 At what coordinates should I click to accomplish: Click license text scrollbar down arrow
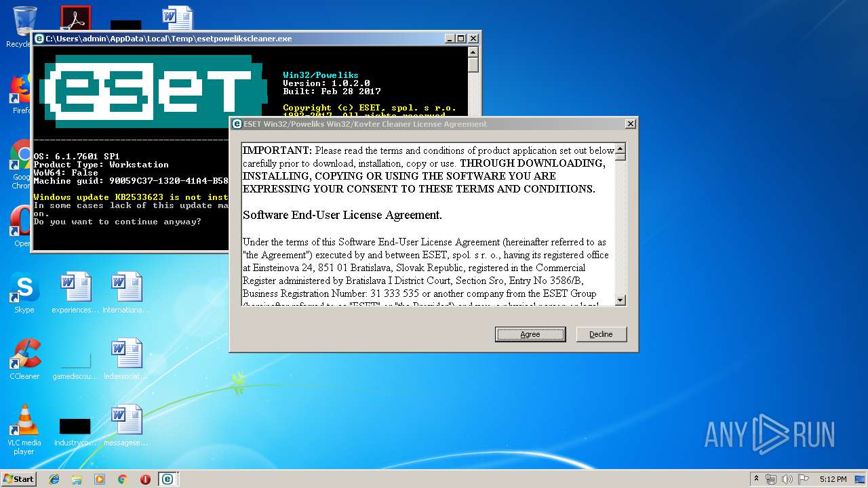[x=620, y=300]
